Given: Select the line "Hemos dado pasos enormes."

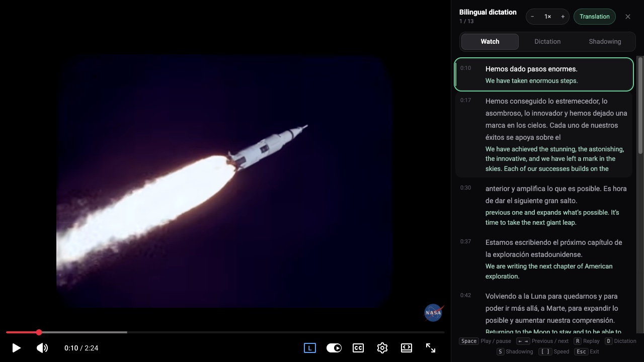Looking at the screenshot, I should click(544, 74).
